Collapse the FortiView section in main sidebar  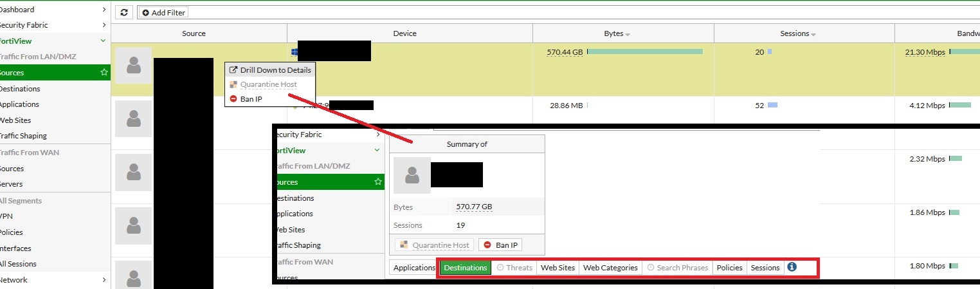pos(104,41)
